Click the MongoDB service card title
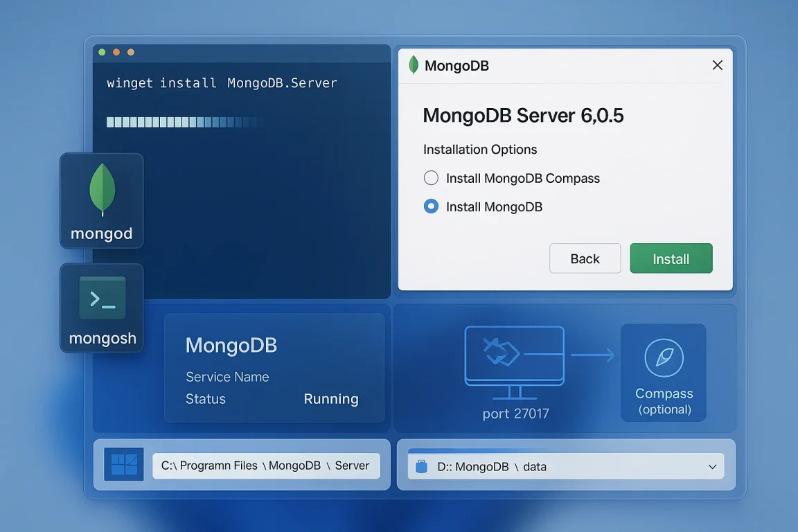 click(x=231, y=345)
